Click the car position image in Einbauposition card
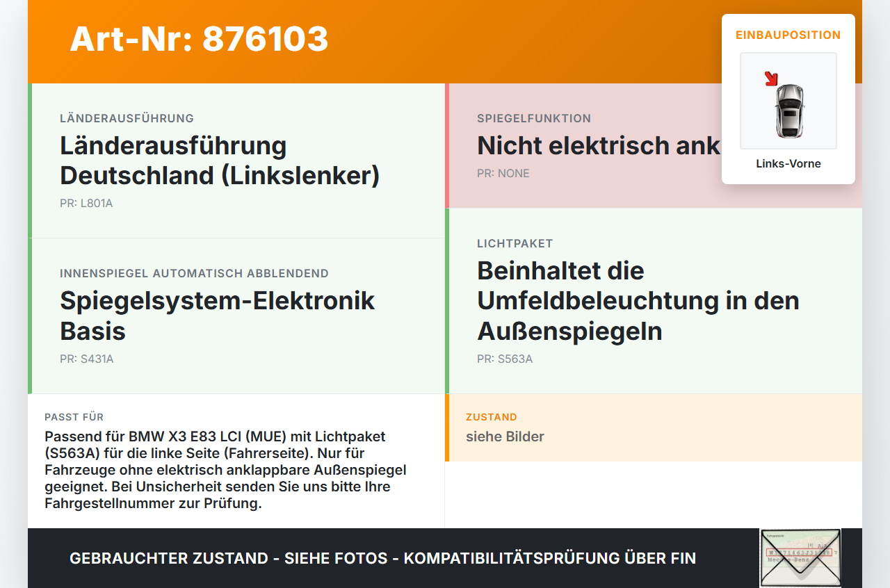This screenshot has height=588, width=890. [x=788, y=101]
